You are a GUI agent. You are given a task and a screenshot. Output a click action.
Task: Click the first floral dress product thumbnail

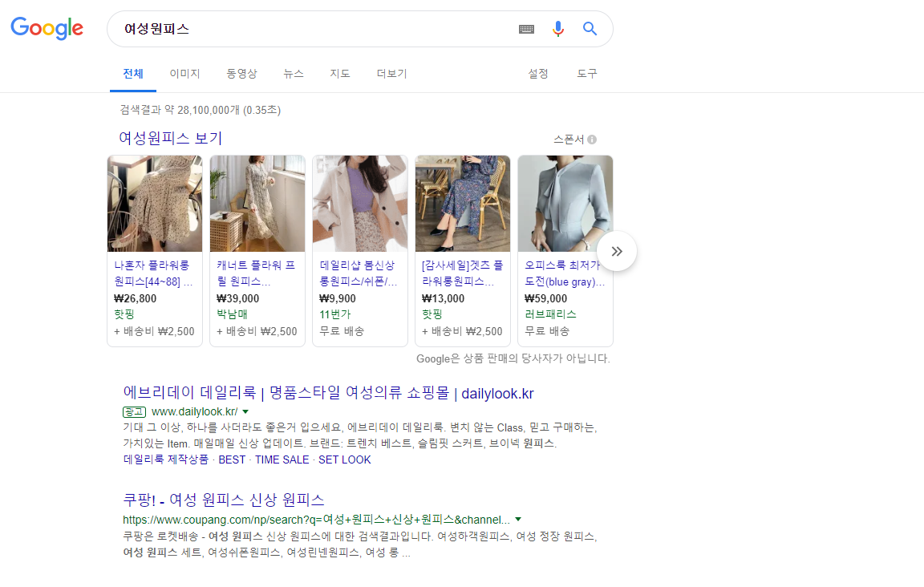154,203
